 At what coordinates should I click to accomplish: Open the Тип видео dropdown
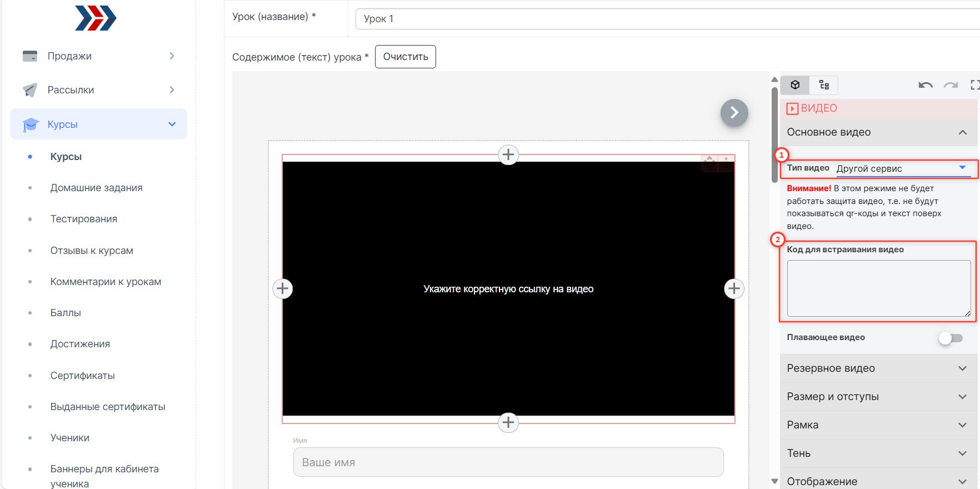pyautogui.click(x=903, y=168)
